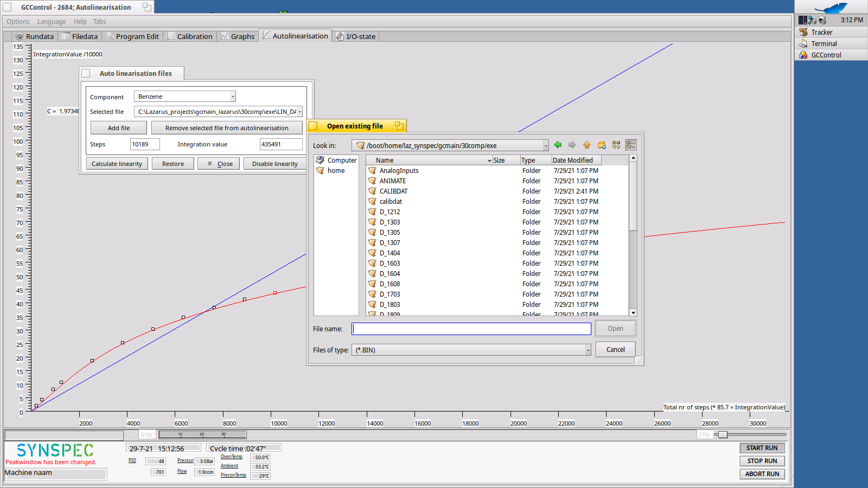Image resolution: width=868 pixels, height=488 pixels.
Task: Click the I/O-state tab icon
Action: click(340, 36)
